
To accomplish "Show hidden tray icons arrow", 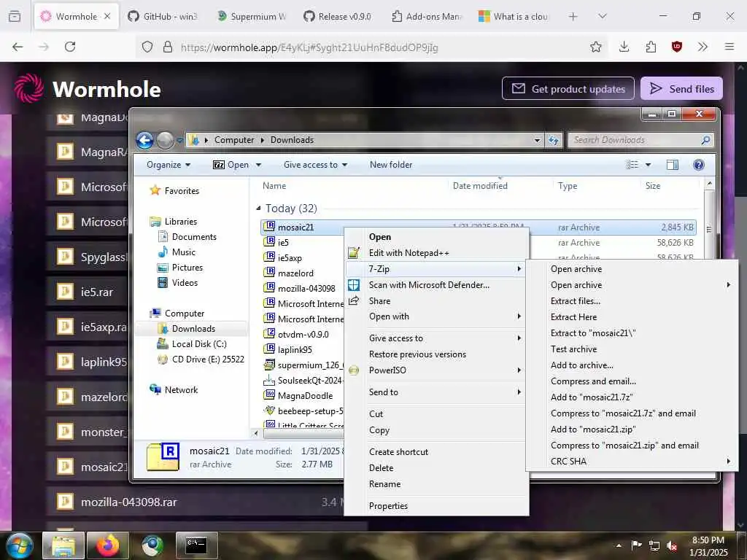I will click(619, 545).
